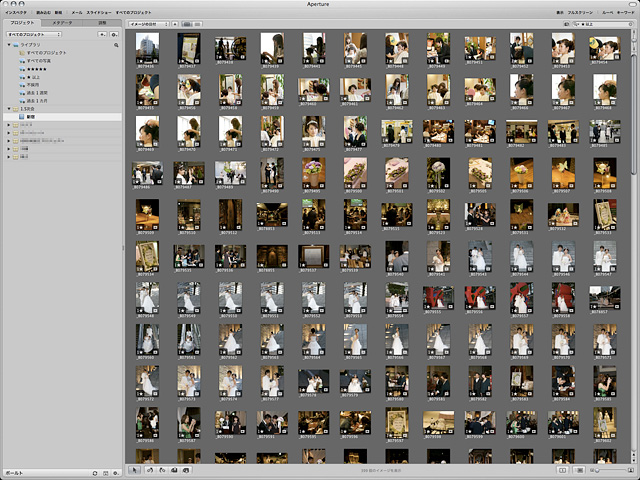Open the キーワード panel button

[x=626, y=11]
